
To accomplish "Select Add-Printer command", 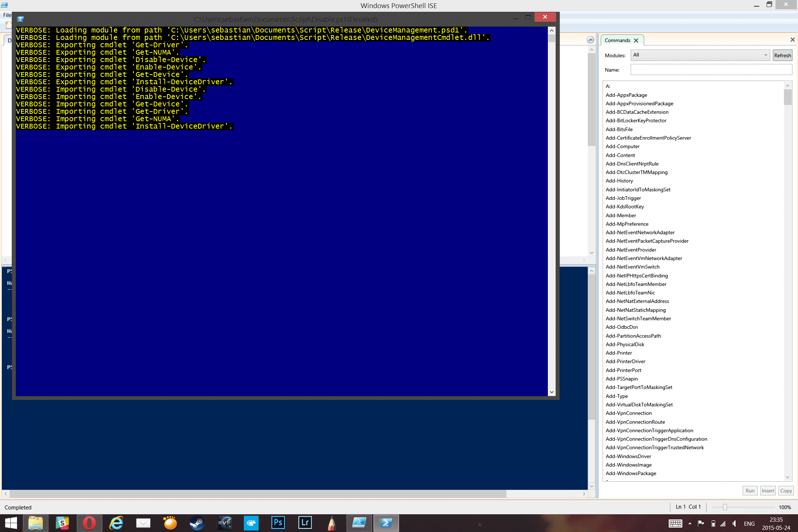I will [619, 353].
